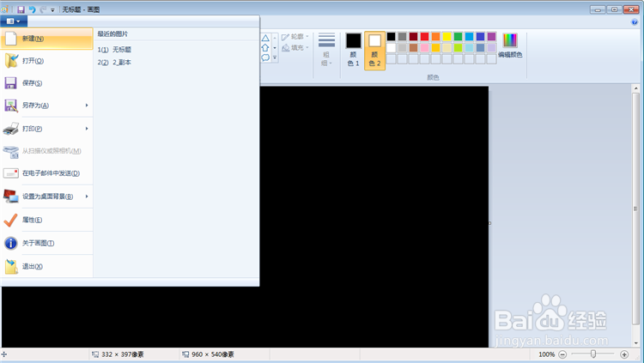Click the zoom slider handle
Viewport: 644px width, 363px height.
coord(593,354)
